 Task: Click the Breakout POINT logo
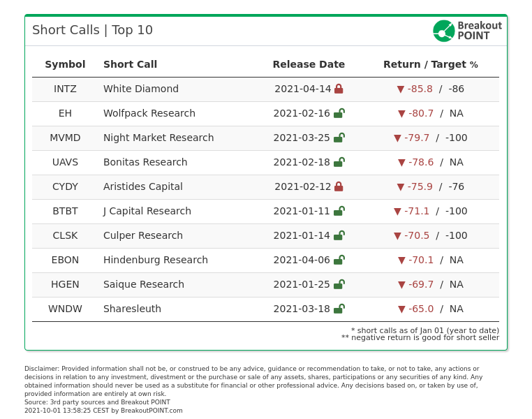click(x=467, y=31)
